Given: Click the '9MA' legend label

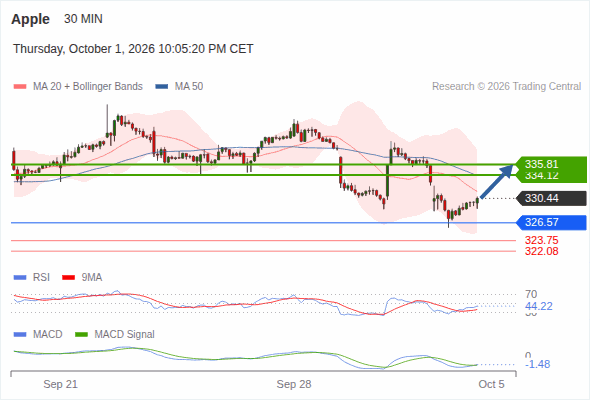Looking at the screenshot, I should click(x=92, y=278).
